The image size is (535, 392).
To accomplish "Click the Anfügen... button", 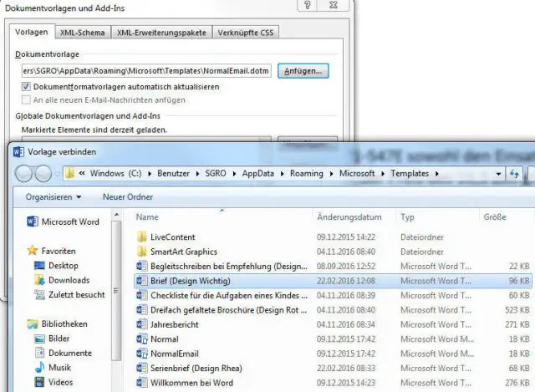I will pos(303,71).
